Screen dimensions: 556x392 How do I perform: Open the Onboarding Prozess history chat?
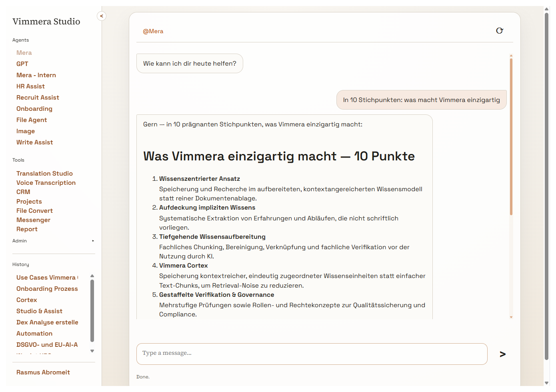point(47,289)
